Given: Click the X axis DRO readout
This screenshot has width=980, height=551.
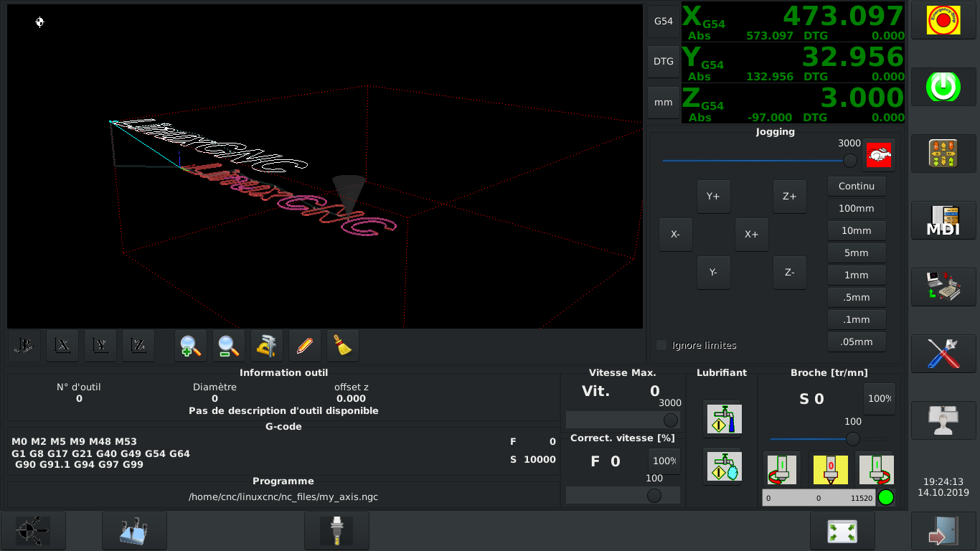Looking at the screenshot, I should click(793, 22).
